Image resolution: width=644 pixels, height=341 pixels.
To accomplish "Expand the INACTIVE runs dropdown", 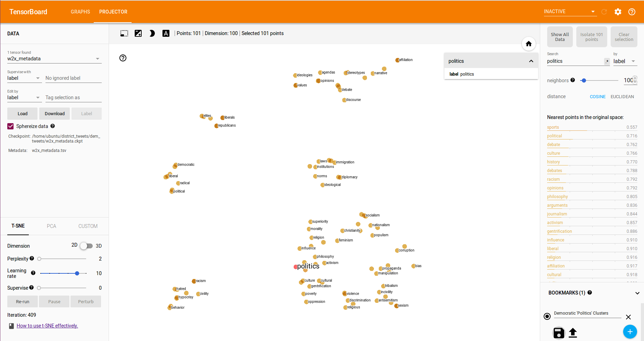I will click(x=593, y=11).
